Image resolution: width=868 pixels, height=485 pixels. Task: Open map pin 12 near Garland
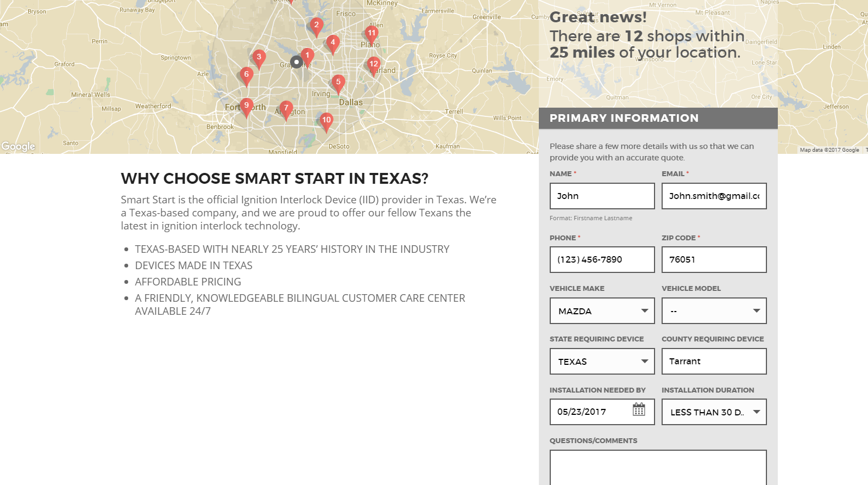pyautogui.click(x=374, y=65)
